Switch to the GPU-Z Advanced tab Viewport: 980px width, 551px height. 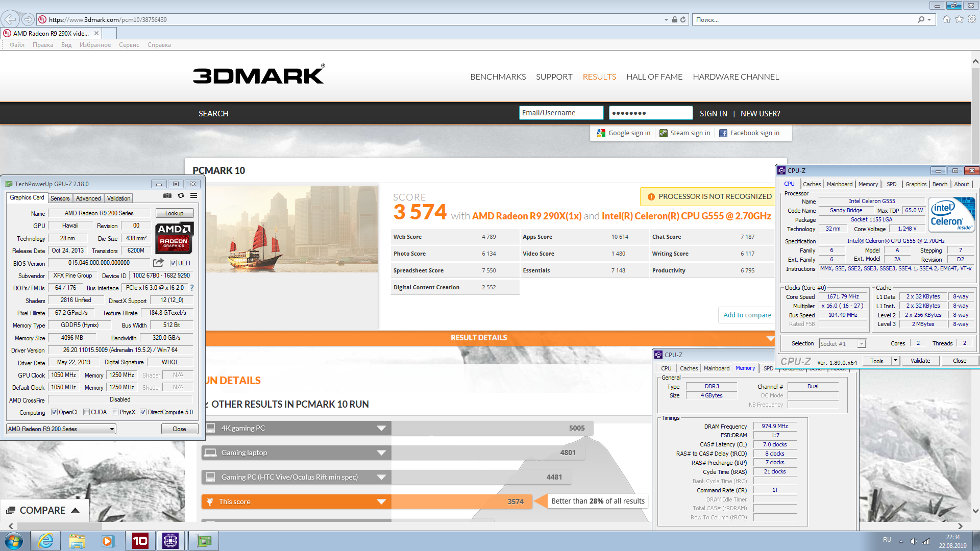click(88, 198)
